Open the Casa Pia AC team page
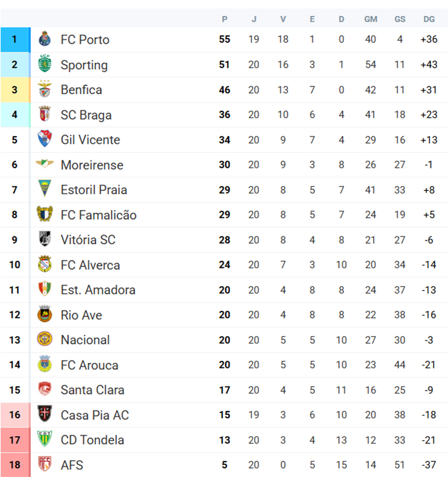This screenshot has width=448, height=477. click(x=95, y=415)
